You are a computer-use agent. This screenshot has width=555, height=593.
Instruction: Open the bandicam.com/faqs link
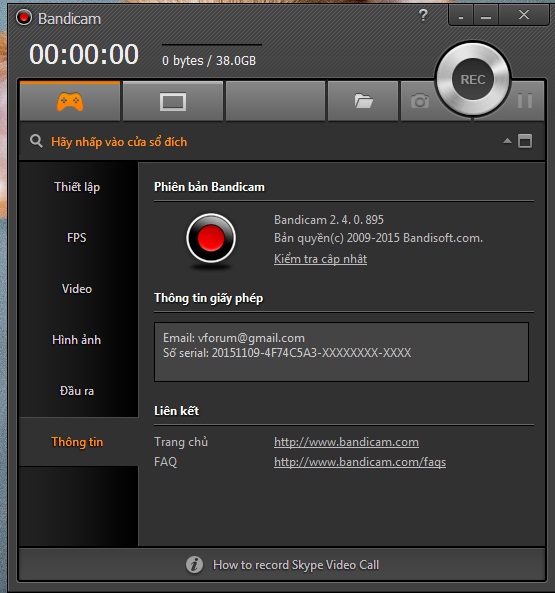(x=360, y=462)
